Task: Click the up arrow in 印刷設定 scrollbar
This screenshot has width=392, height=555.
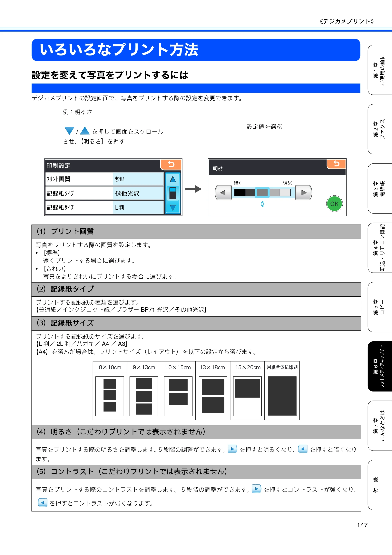Action: (x=173, y=179)
